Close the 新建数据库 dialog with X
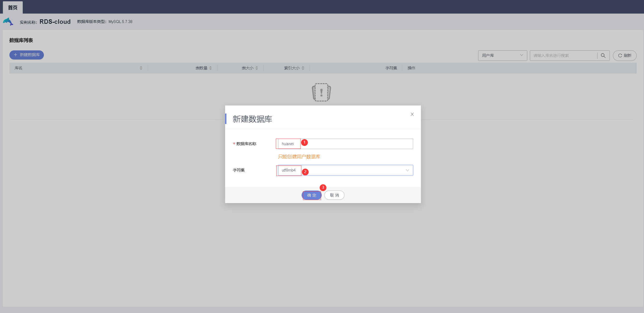This screenshot has height=313, width=644. [x=412, y=114]
